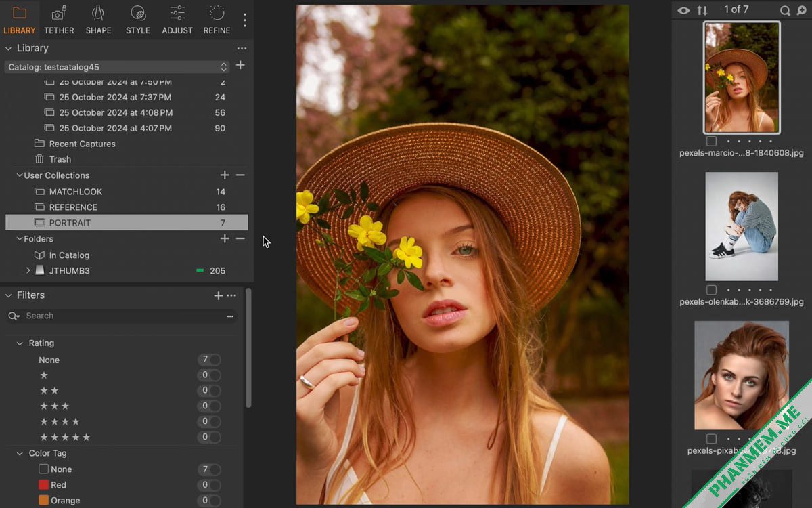Switch to the SHAPE tool tab
Screen dimensions: 812x508
pos(98,20)
